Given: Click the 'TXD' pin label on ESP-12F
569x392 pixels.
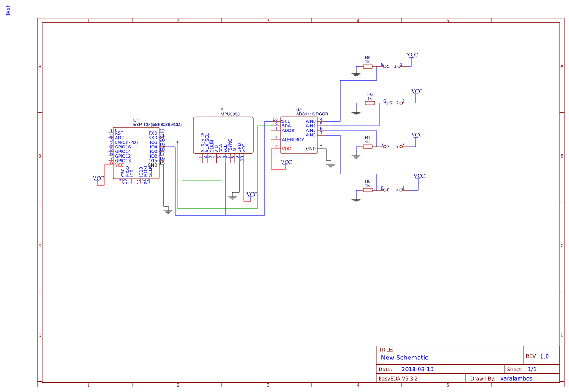Looking at the screenshot, I should (x=153, y=133).
